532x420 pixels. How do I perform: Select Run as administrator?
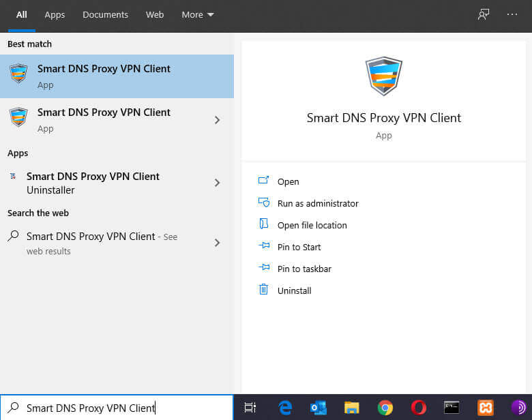317,203
